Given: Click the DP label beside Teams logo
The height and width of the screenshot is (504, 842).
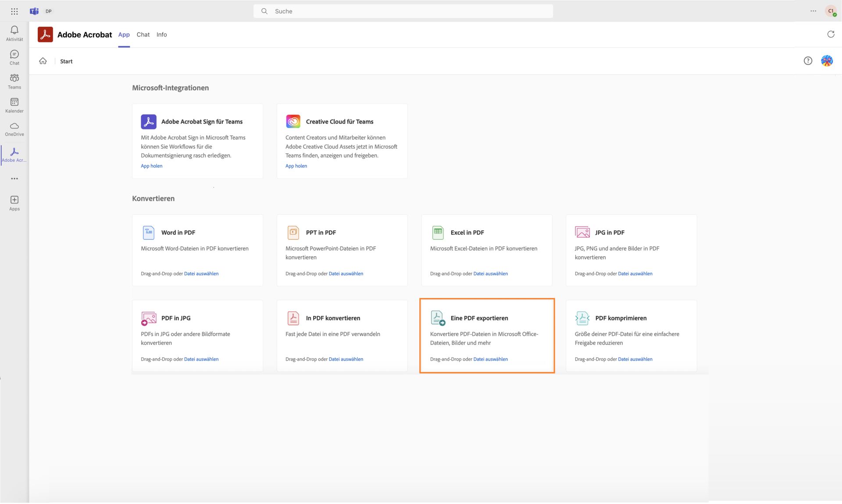Looking at the screenshot, I should coord(48,11).
